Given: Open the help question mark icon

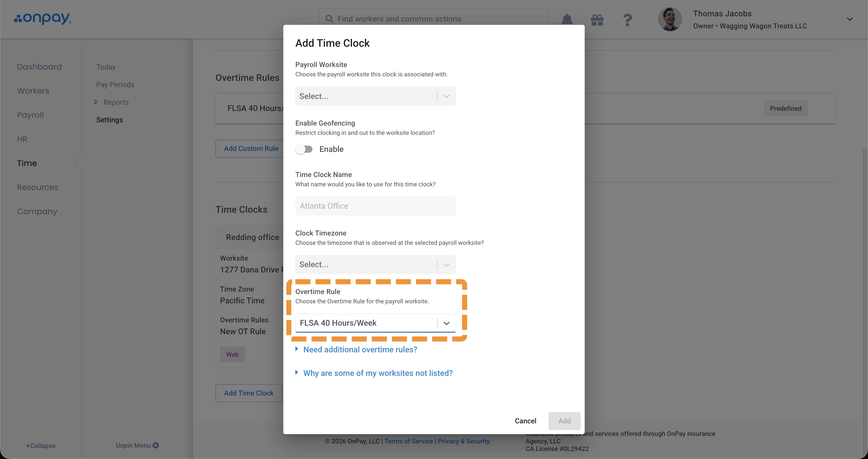Looking at the screenshot, I should pos(627,20).
